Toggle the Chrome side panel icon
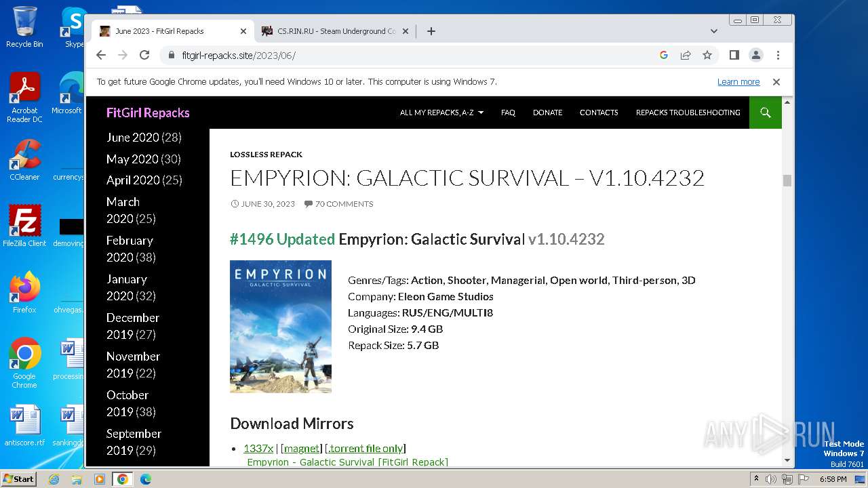Viewport: 868px width, 488px height. [x=734, y=55]
